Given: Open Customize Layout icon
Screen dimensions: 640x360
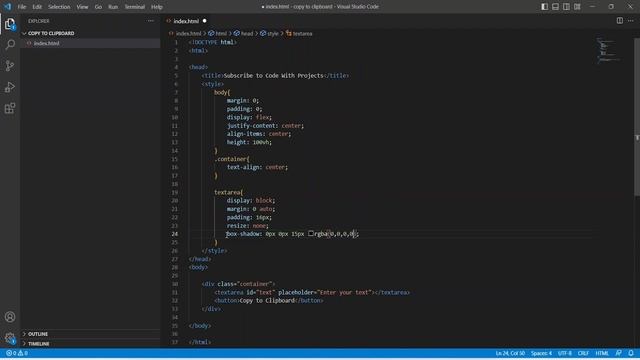Looking at the screenshot, I should (x=577, y=7).
